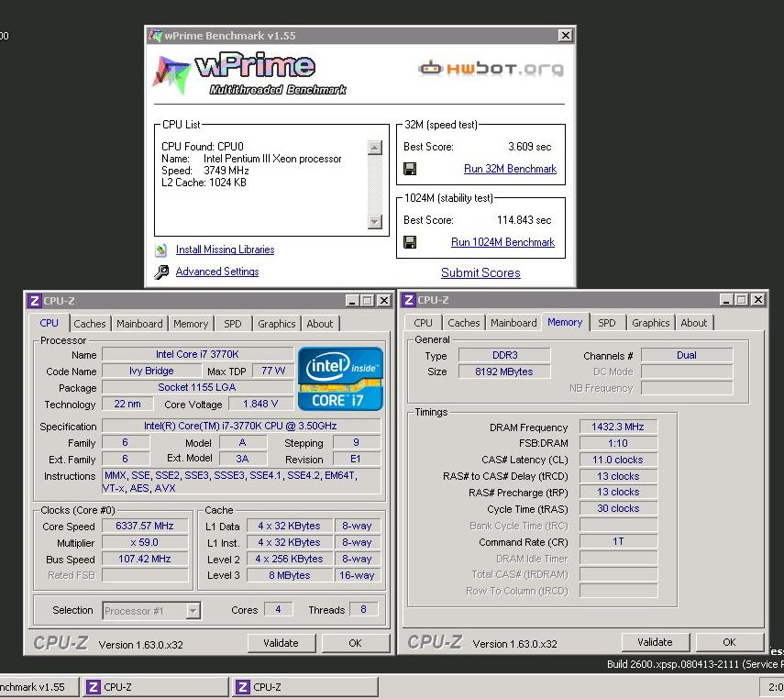Click the 1024M best score 114.843 sec
Image resolution: width=784 pixels, height=699 pixels.
pyautogui.click(x=524, y=221)
